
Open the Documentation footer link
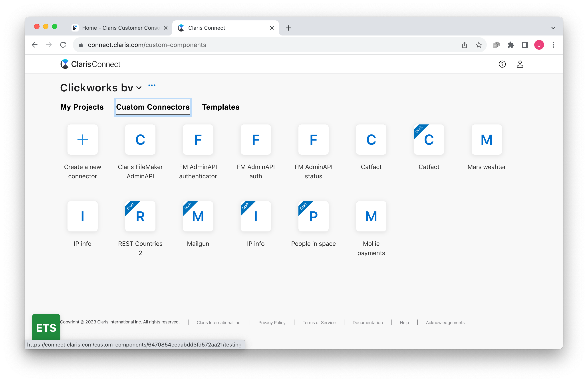click(x=367, y=322)
